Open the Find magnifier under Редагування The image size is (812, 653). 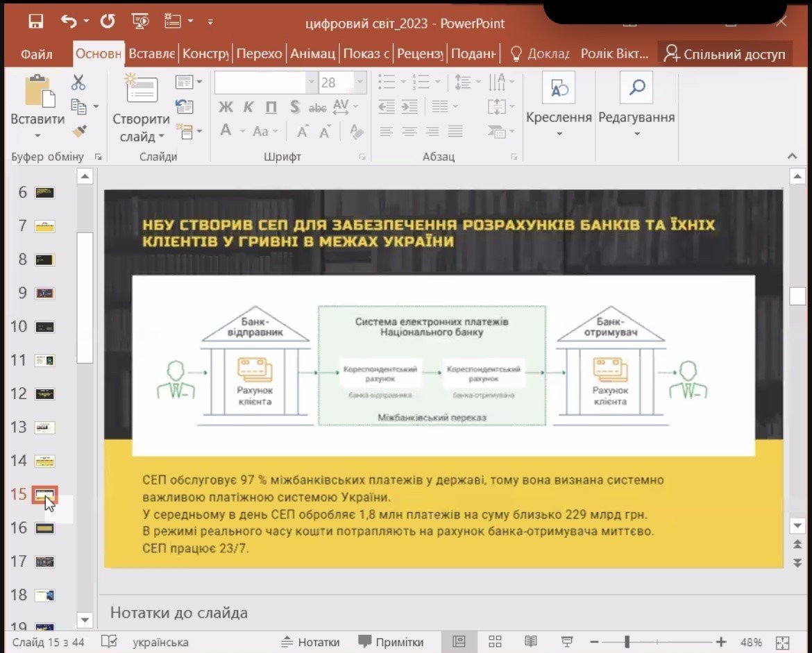(636, 87)
